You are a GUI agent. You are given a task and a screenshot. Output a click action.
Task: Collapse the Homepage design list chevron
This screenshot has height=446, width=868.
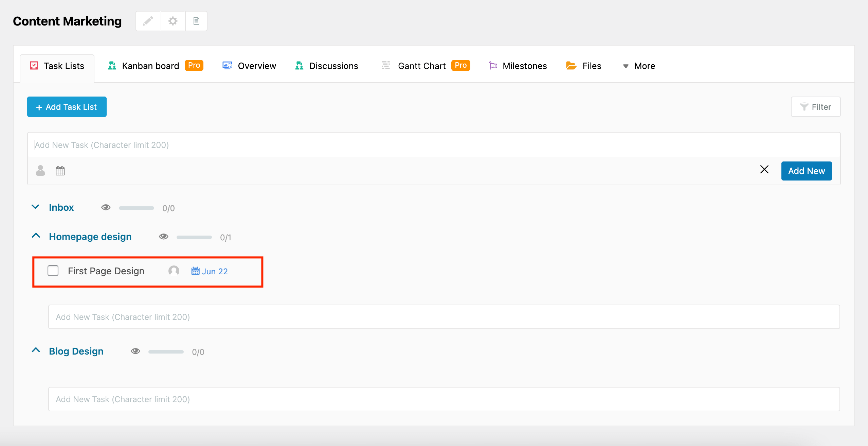tap(36, 236)
